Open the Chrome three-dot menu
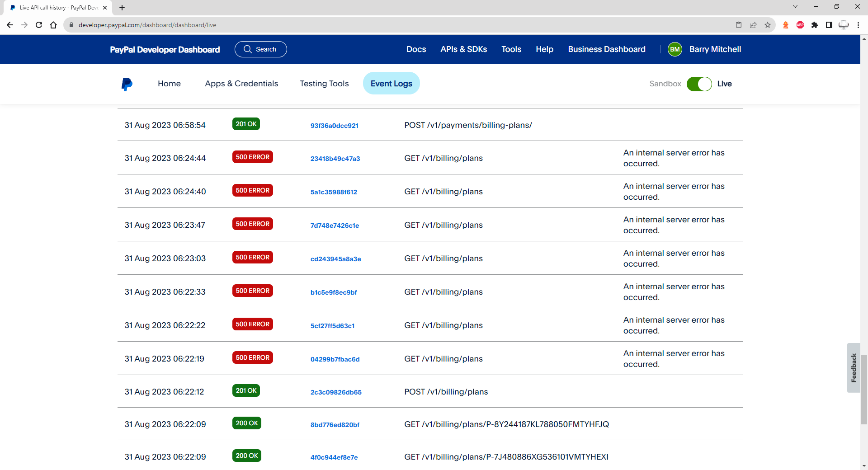 858,25
